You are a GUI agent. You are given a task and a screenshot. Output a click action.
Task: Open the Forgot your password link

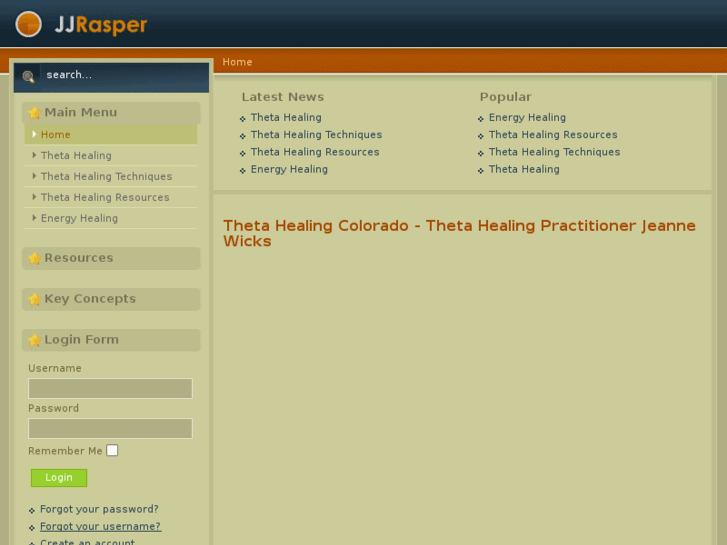[99, 509]
